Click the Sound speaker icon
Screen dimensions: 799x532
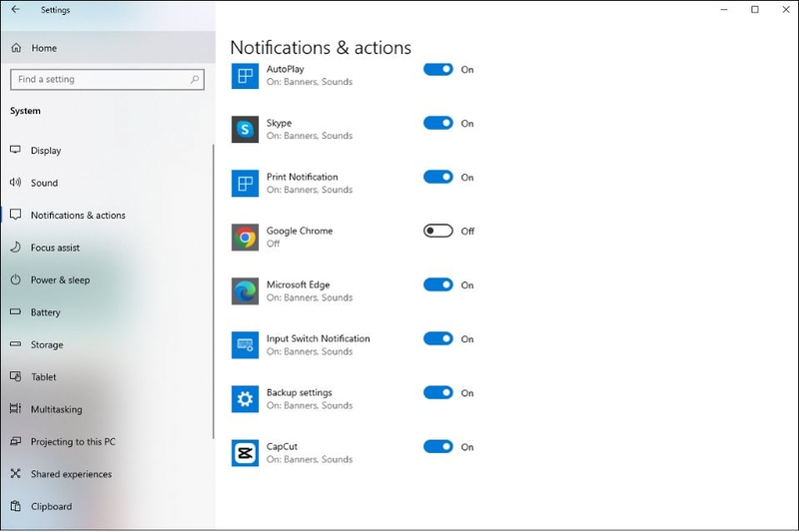pyautogui.click(x=15, y=183)
